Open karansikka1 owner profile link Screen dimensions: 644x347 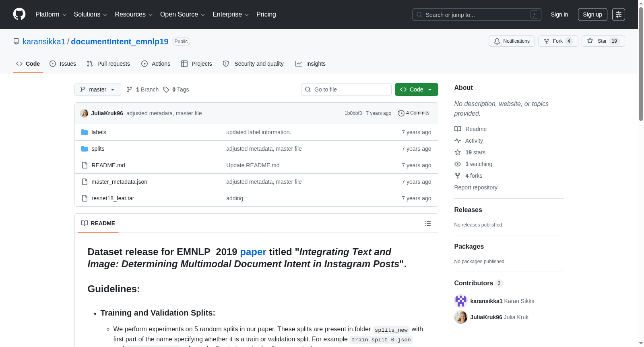(44, 42)
